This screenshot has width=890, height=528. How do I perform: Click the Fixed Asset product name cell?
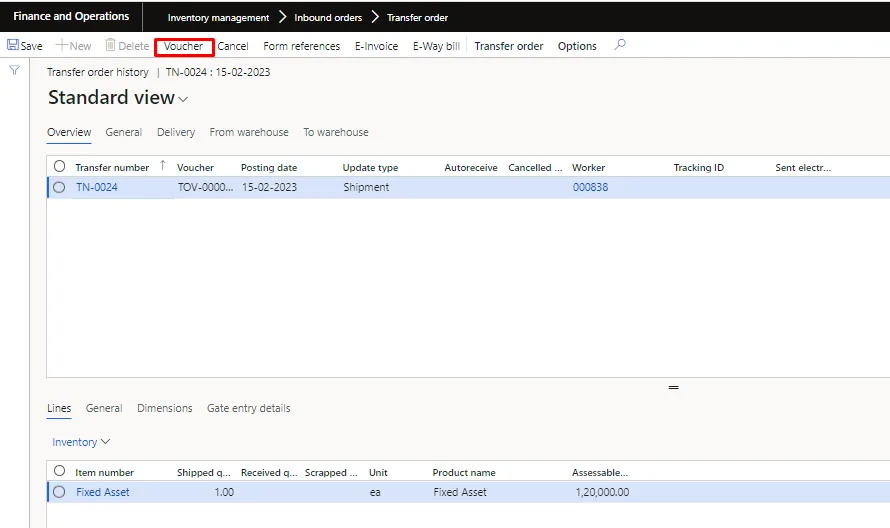pyautogui.click(x=460, y=492)
